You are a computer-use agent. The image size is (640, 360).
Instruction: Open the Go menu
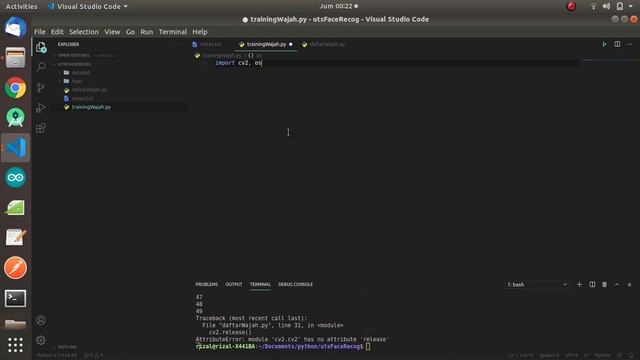130,32
